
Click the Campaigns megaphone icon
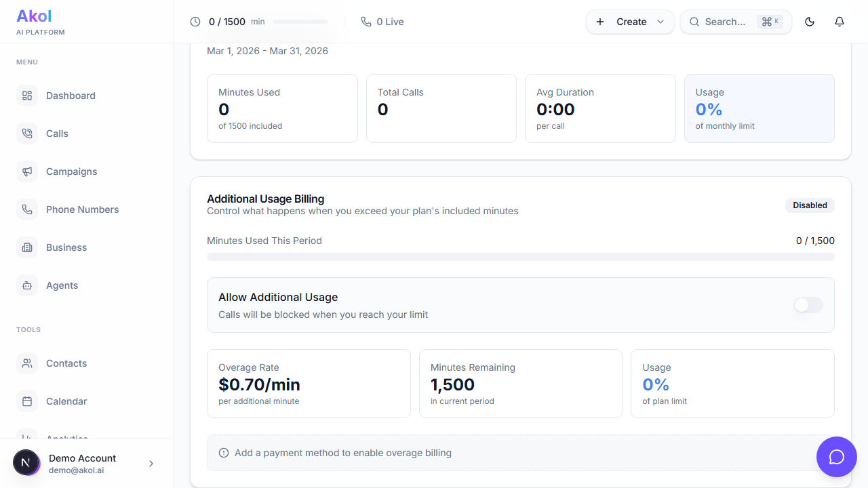coord(27,171)
